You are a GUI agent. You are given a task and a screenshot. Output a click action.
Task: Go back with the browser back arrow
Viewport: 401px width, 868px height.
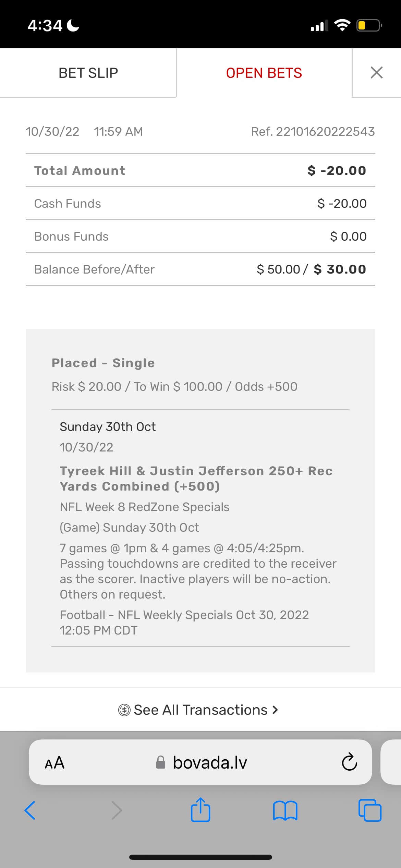point(30,810)
